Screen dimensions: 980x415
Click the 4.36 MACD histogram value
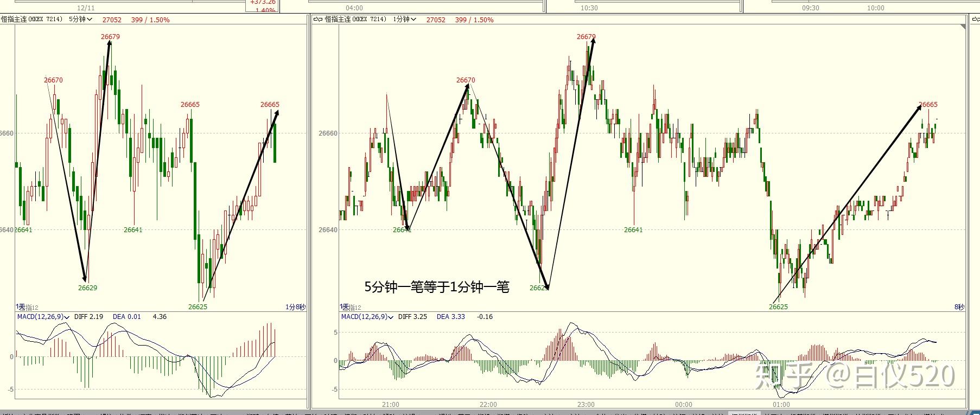[160, 317]
